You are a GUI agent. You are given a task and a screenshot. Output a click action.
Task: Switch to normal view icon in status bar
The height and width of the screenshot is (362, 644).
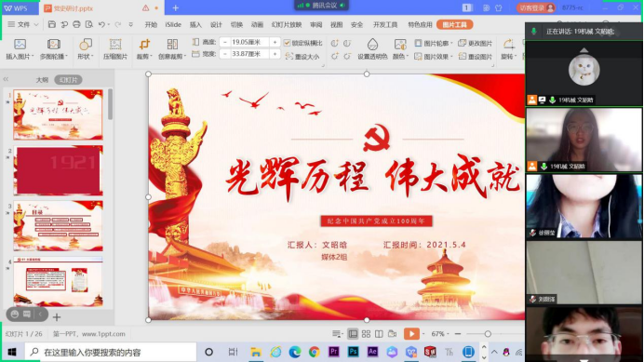353,334
